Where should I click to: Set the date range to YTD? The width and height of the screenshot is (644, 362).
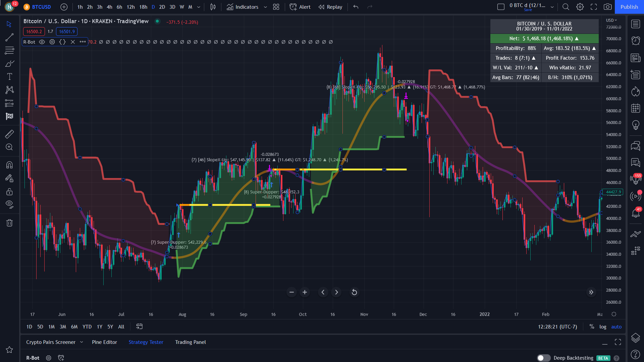pyautogui.click(x=87, y=327)
